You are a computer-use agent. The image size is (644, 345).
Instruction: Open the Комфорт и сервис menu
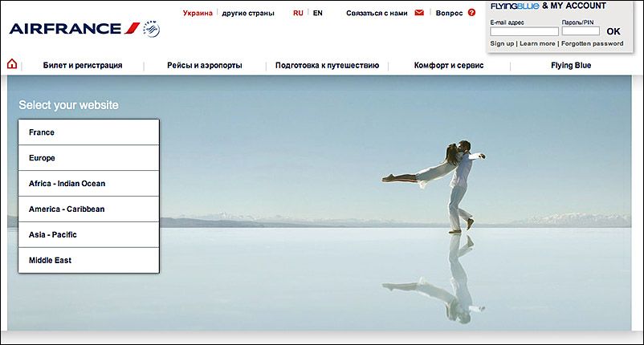tap(449, 65)
